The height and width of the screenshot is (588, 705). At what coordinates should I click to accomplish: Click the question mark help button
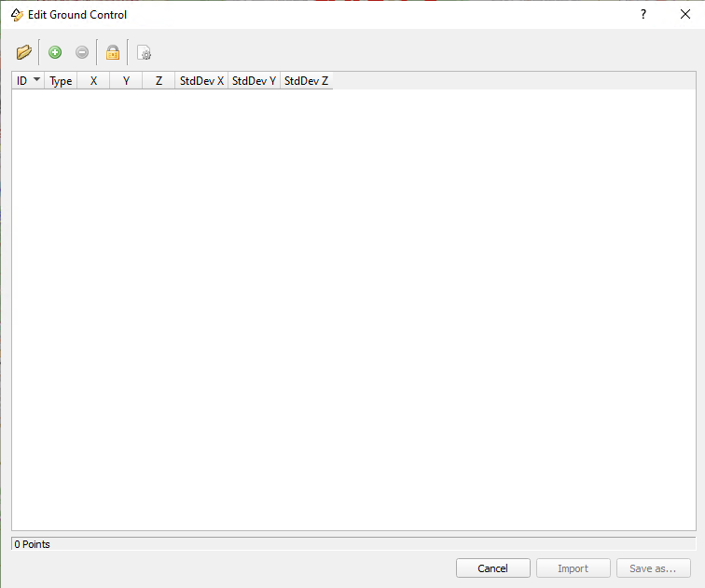(x=643, y=15)
